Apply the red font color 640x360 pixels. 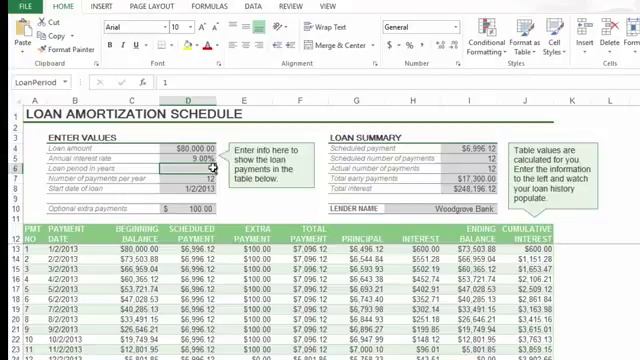coord(207,45)
